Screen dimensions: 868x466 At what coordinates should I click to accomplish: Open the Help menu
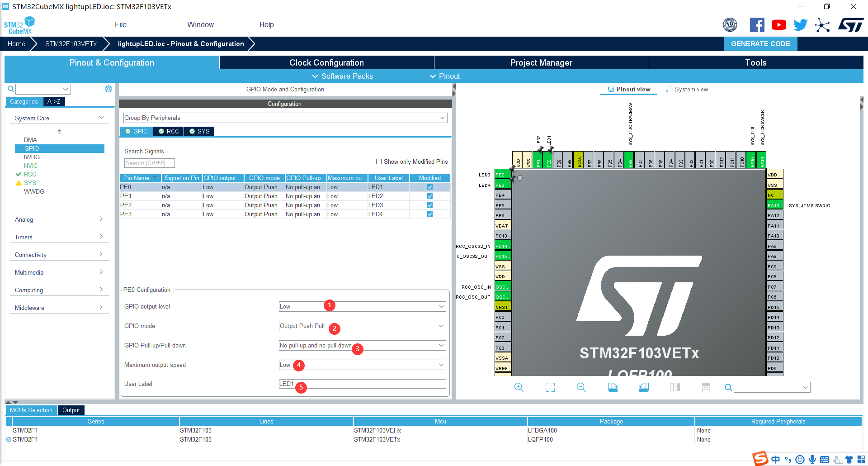(266, 24)
